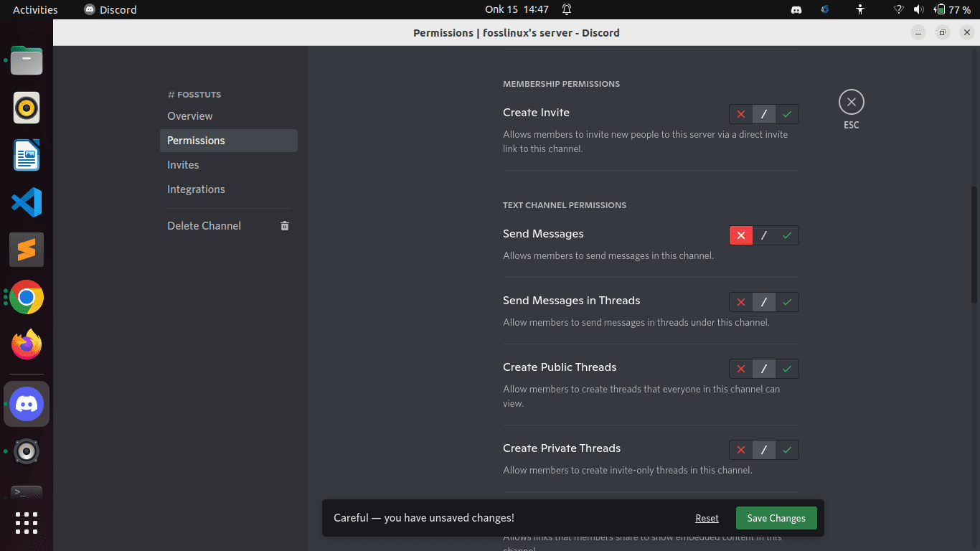This screenshot has width=980, height=551.
Task: Open Files from the Ubuntu dock
Action: (x=27, y=60)
